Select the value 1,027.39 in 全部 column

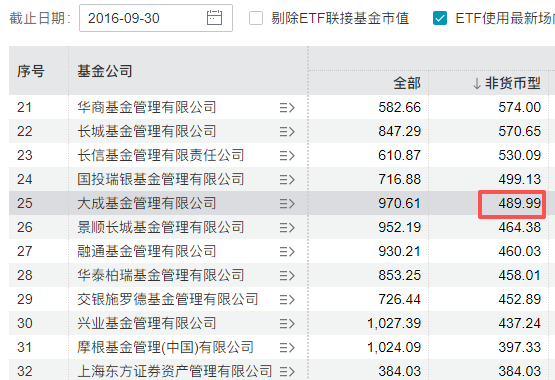click(394, 323)
